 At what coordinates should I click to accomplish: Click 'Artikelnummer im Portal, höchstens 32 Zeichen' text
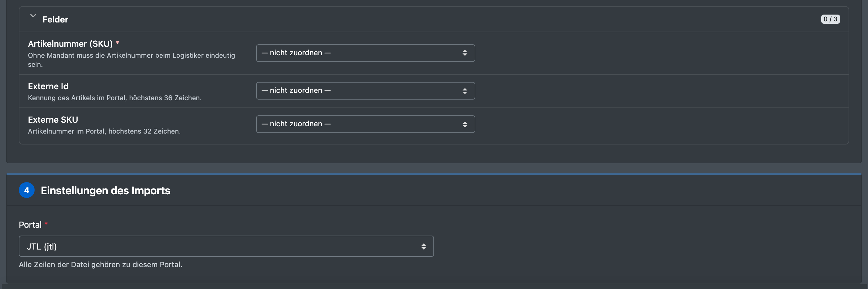104,131
